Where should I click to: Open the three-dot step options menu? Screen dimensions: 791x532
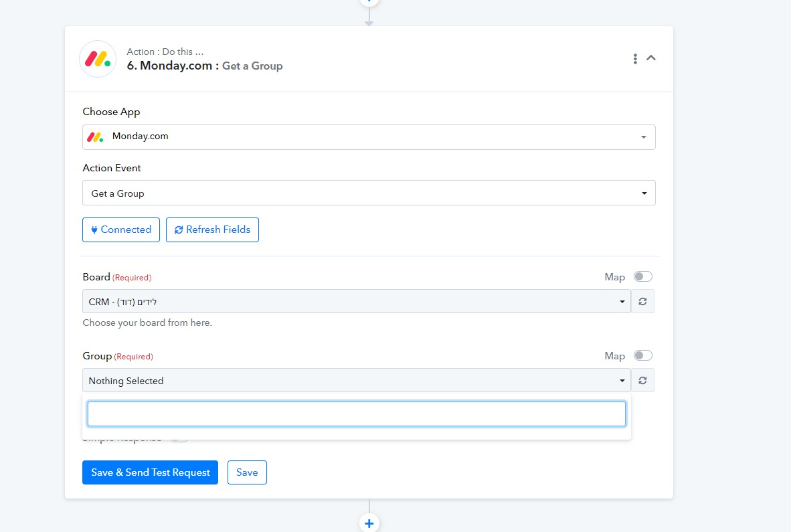tap(635, 58)
